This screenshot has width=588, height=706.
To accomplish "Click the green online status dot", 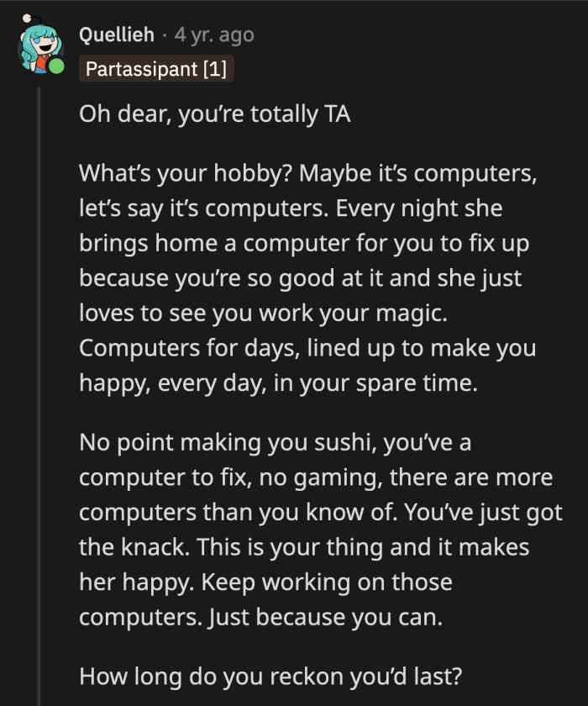I will pyautogui.click(x=57, y=66).
